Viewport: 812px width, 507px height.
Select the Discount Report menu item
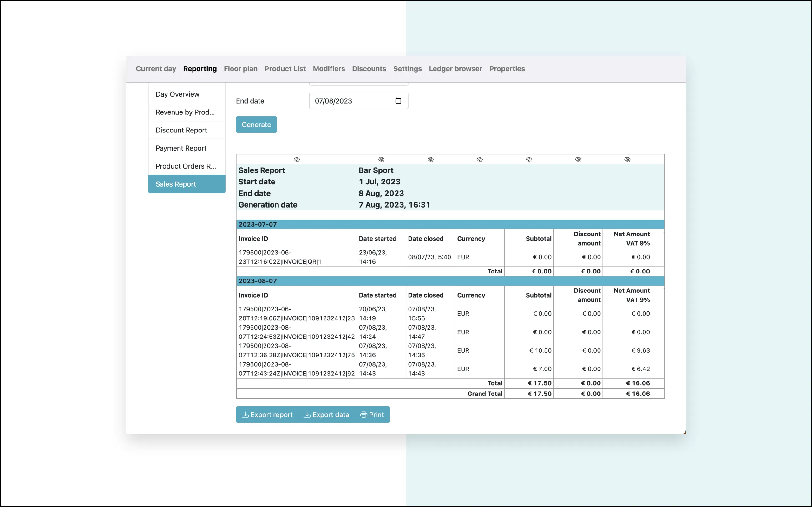(181, 130)
